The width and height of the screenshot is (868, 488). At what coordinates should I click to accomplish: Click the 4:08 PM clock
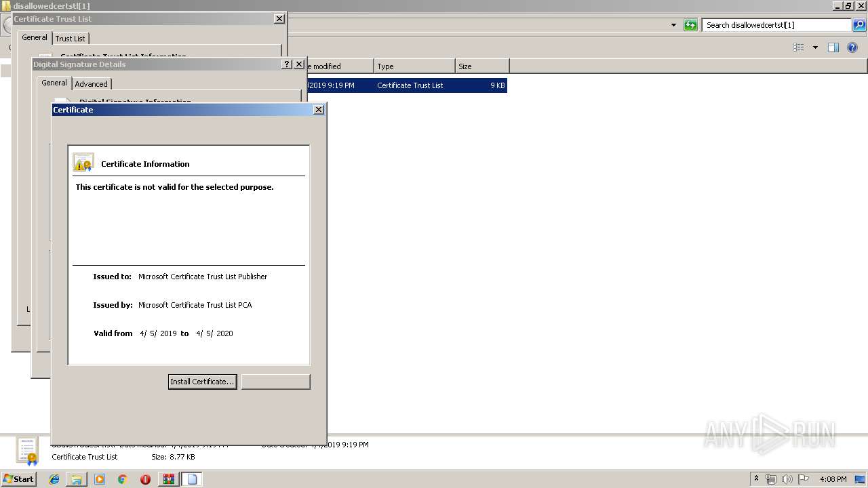[833, 479]
